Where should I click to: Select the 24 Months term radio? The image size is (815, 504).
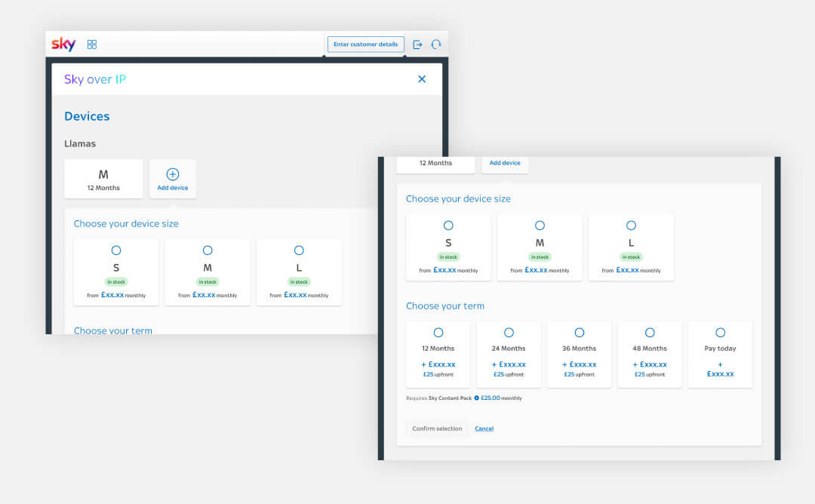pyautogui.click(x=509, y=333)
